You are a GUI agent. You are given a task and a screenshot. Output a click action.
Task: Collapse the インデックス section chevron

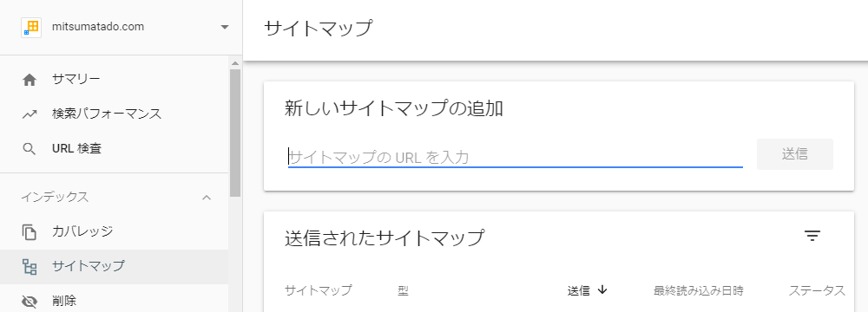[207, 198]
